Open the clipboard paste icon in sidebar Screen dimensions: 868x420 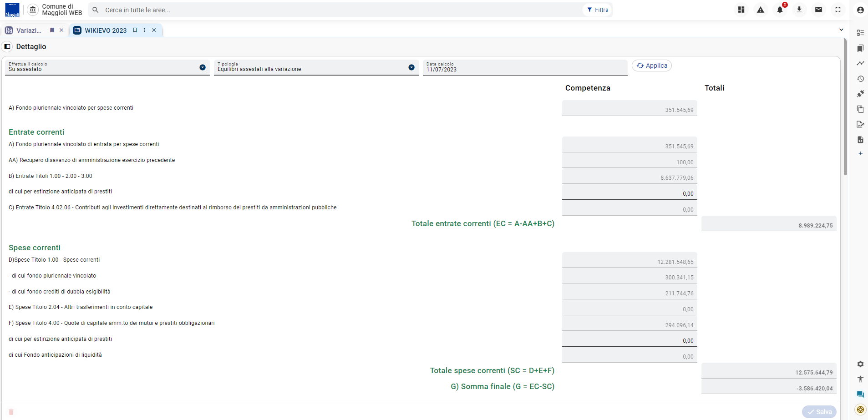tap(860, 109)
